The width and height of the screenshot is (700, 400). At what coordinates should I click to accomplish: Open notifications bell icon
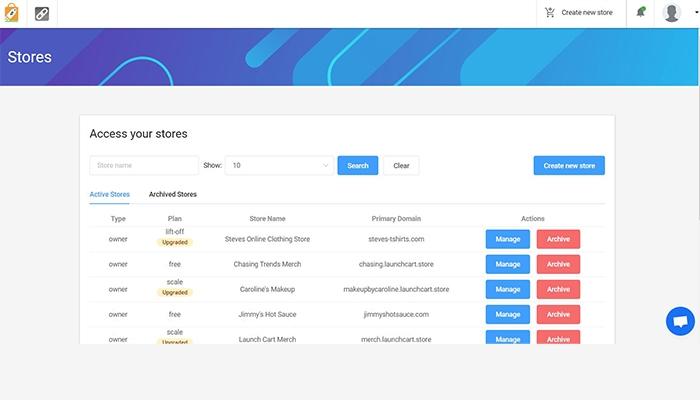[x=641, y=12]
